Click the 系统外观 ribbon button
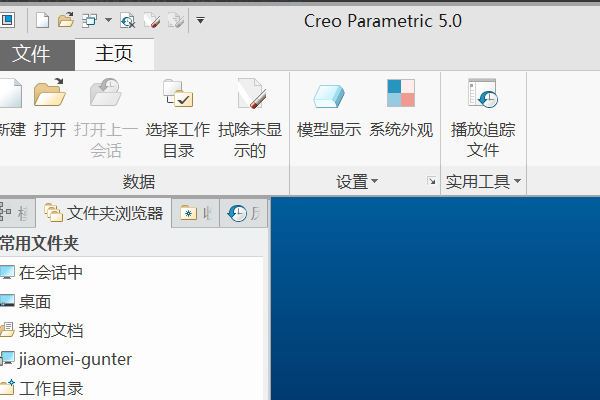 401,108
